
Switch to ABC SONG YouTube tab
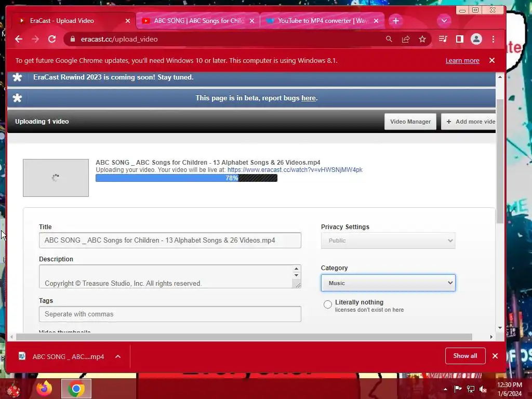(x=198, y=21)
